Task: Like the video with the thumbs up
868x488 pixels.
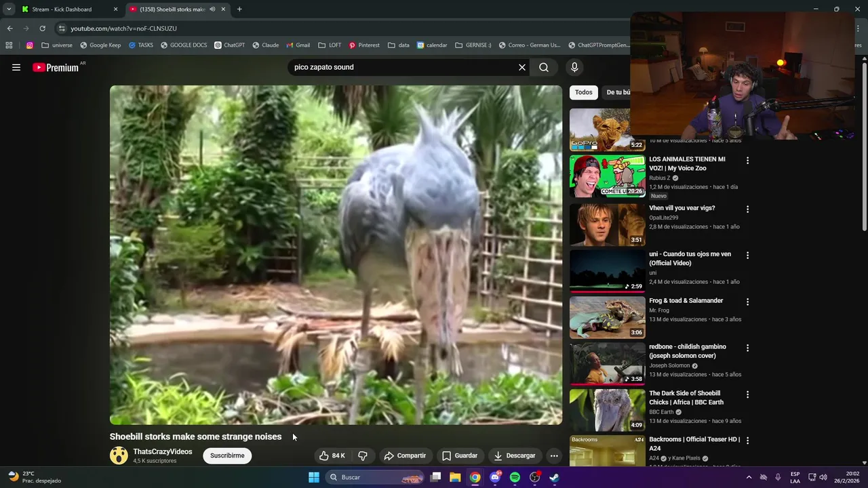Action: [x=332, y=455]
